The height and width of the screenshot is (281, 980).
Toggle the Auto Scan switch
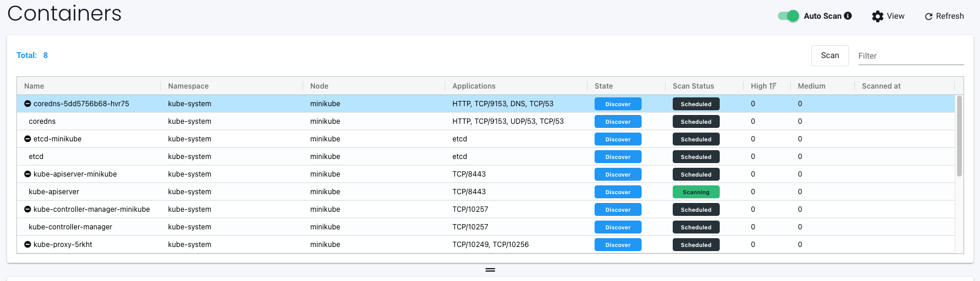click(788, 16)
